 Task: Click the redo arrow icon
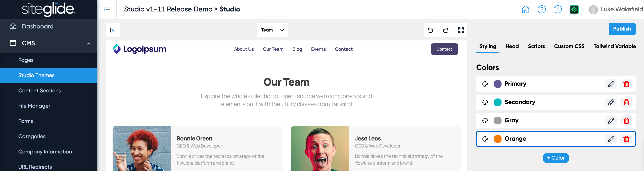[446, 30]
